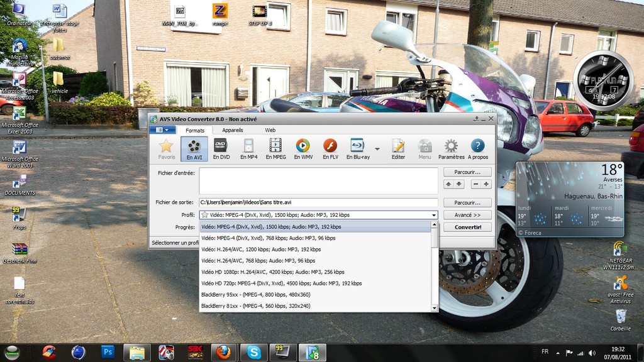Viewport: 644px width, 362px height.
Task: Choose the En DVD conversion icon
Action: click(x=221, y=148)
